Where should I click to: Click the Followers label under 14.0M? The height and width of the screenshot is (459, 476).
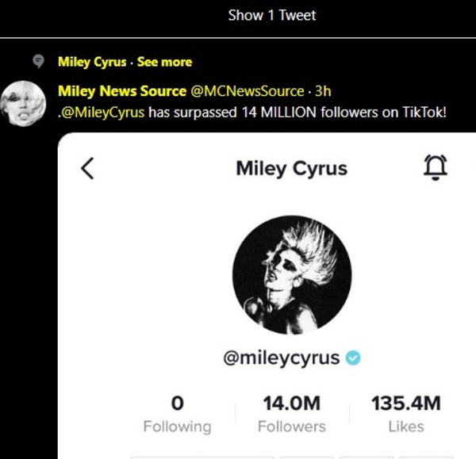(x=291, y=426)
